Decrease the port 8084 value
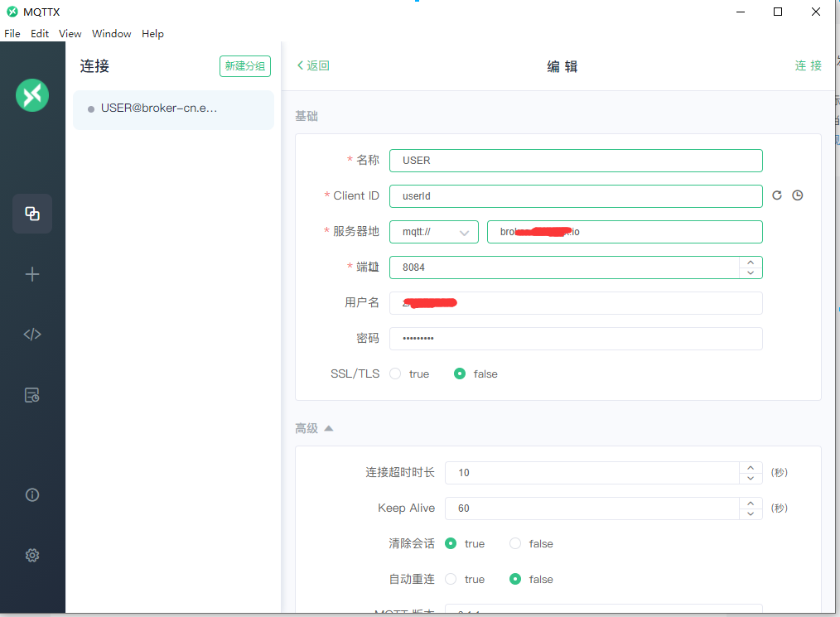 (751, 272)
